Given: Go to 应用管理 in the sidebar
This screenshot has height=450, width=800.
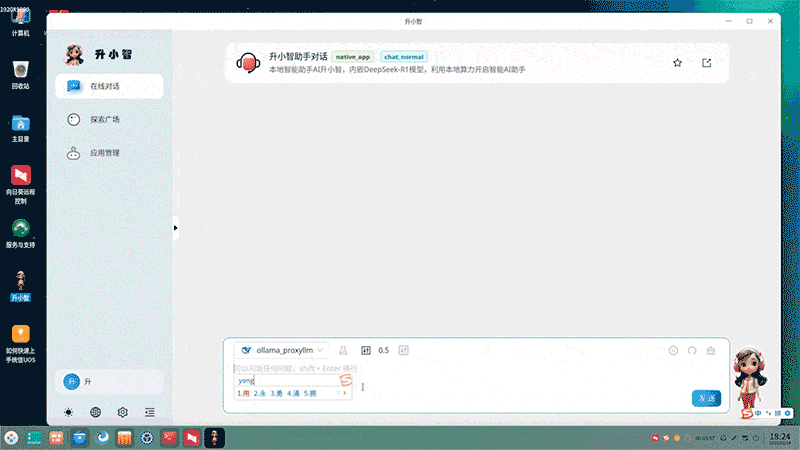Looking at the screenshot, I should (x=105, y=154).
